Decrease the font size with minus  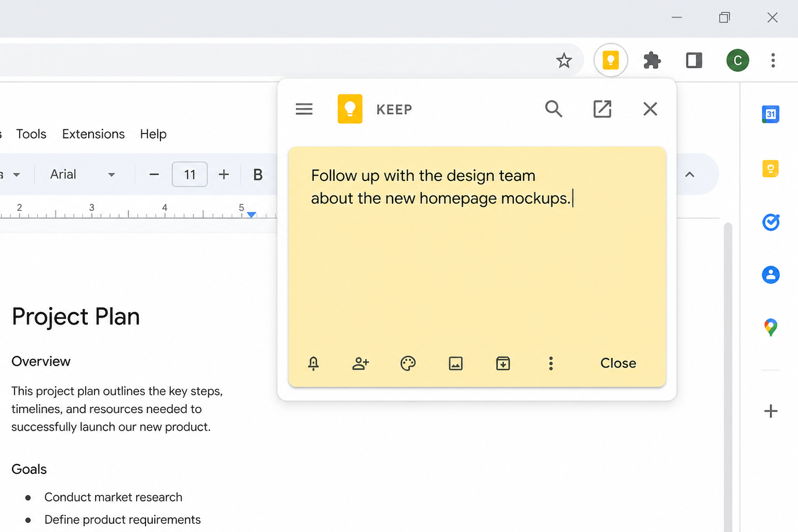(154, 175)
